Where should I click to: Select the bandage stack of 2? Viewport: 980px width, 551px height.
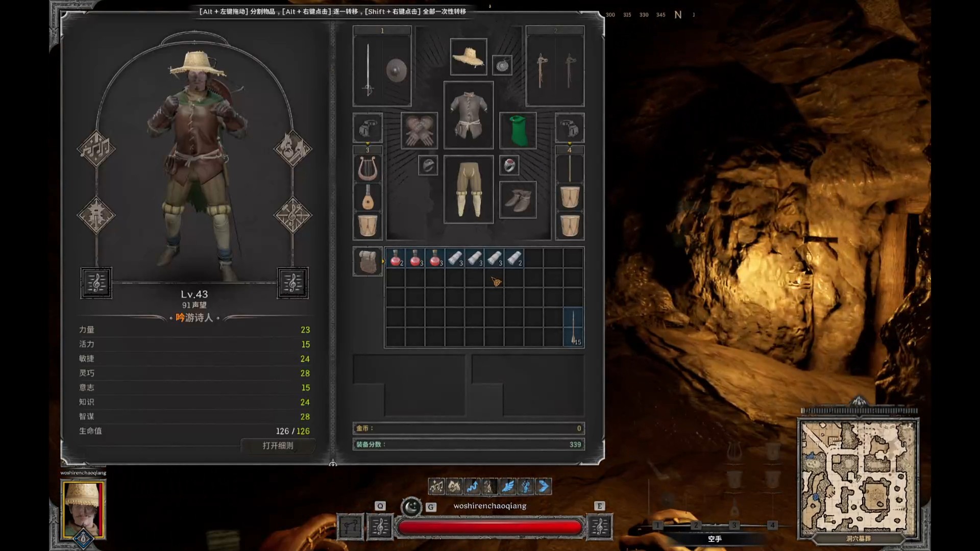click(513, 258)
